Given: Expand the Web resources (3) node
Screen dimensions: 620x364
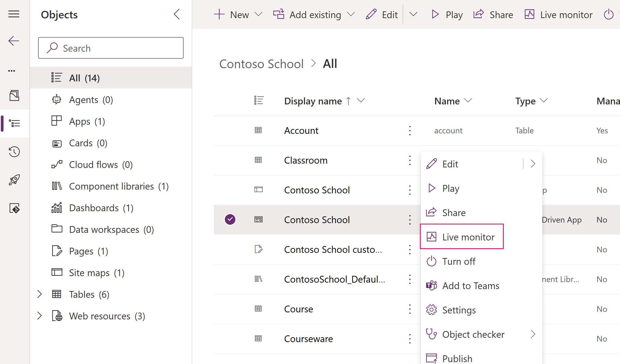Looking at the screenshot, I should tap(39, 316).
